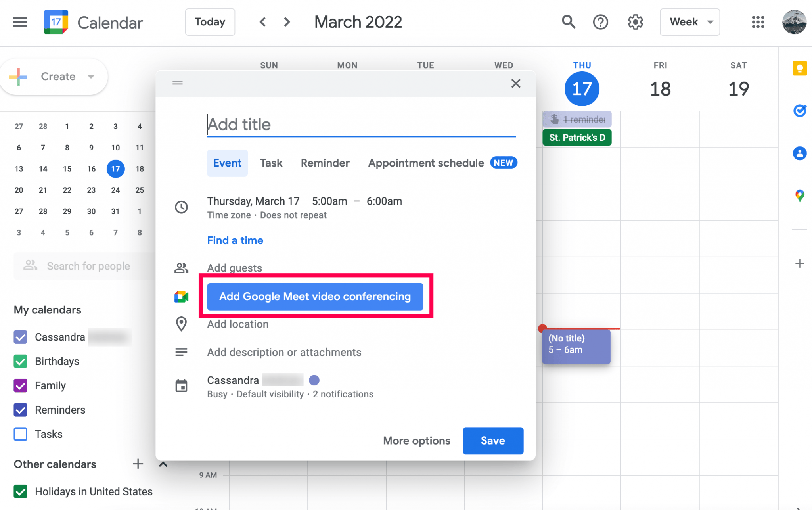Toggle the Reminders calendar checkbox

21,410
